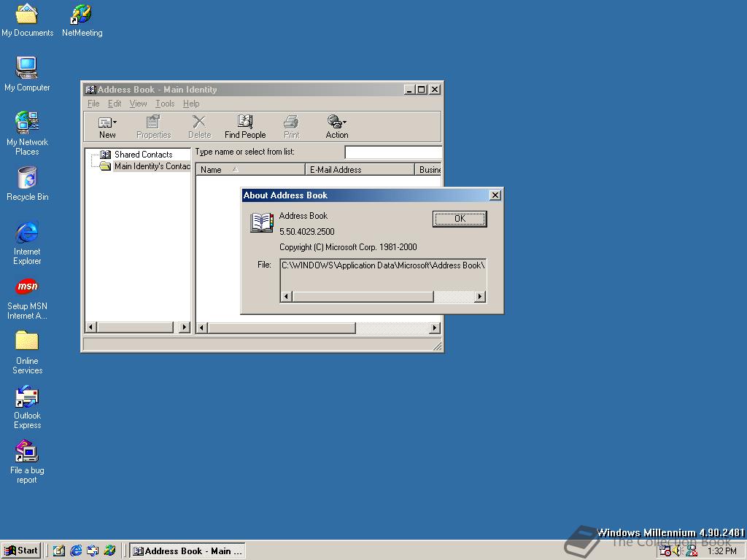747x560 pixels.
Task: Click left arrow of contact list scrollbar
Action: point(202,327)
